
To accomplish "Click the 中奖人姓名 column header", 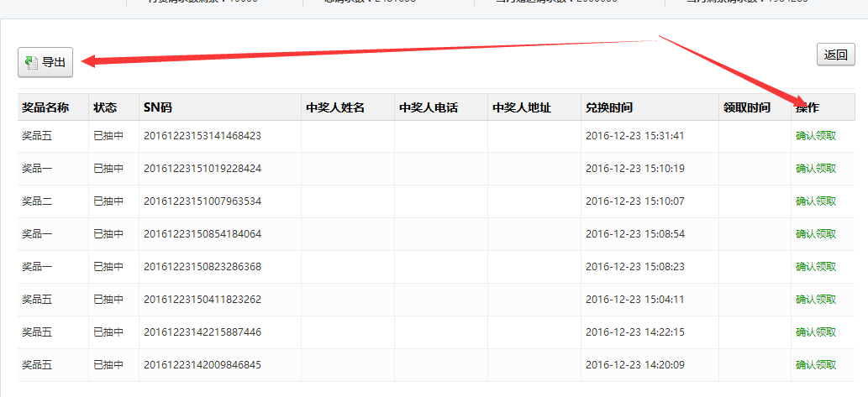I will [334, 108].
